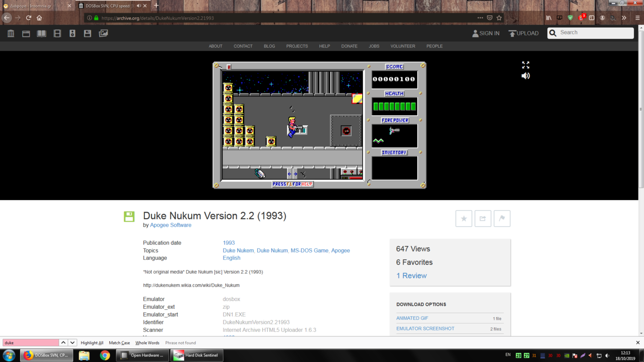Image resolution: width=644 pixels, height=362 pixels.
Task: Open the Software floppy disk icon
Action: point(88,33)
